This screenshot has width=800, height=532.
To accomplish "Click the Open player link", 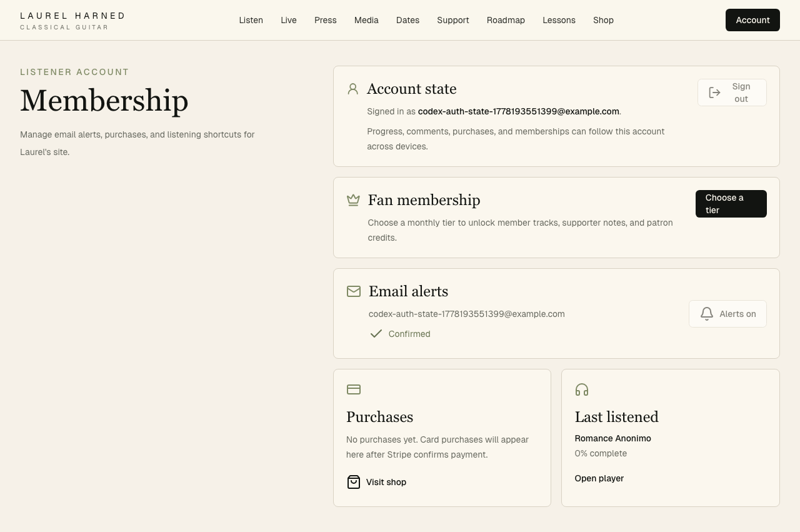I will click(x=599, y=478).
